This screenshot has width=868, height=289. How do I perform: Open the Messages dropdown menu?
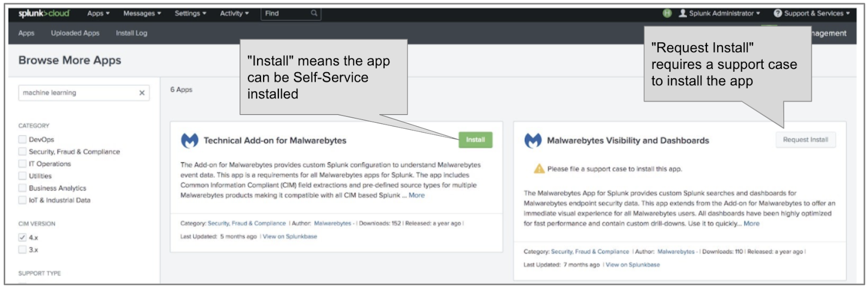pos(142,14)
